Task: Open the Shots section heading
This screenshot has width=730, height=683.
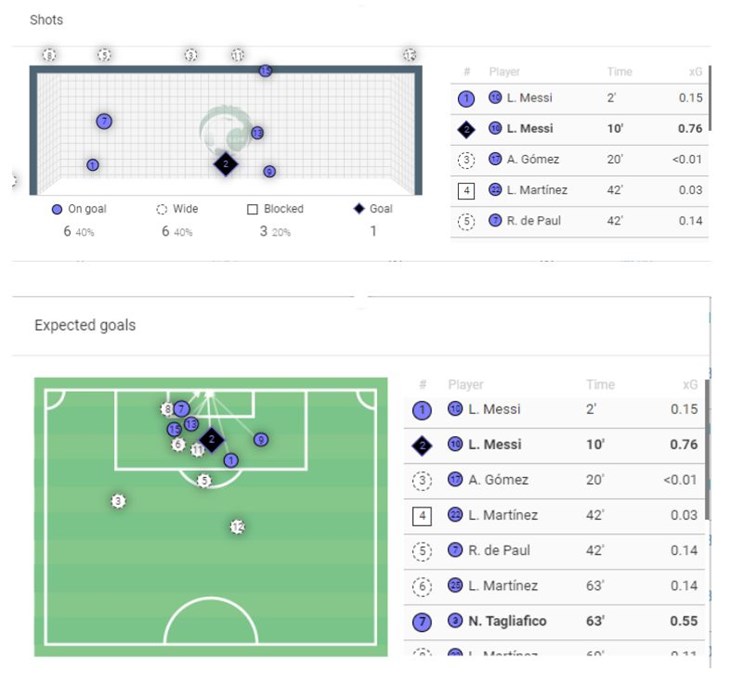Action: [x=46, y=20]
